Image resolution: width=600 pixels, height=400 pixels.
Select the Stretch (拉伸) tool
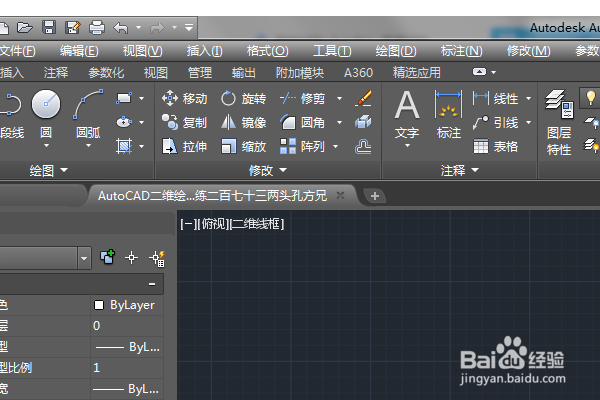pos(184,146)
